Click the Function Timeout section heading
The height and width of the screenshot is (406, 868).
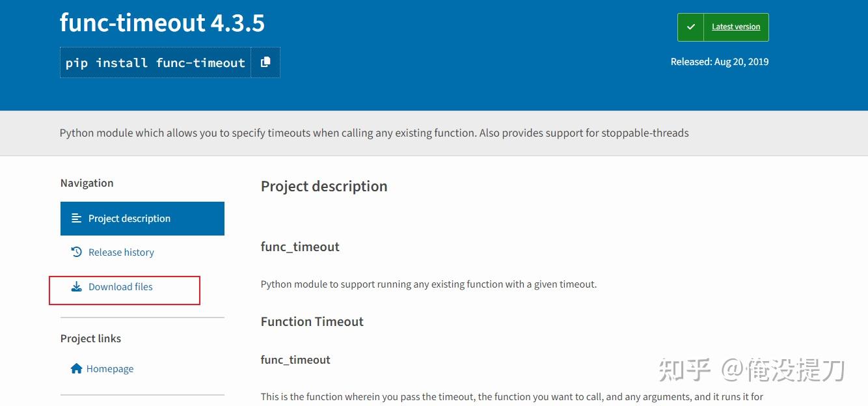(312, 321)
